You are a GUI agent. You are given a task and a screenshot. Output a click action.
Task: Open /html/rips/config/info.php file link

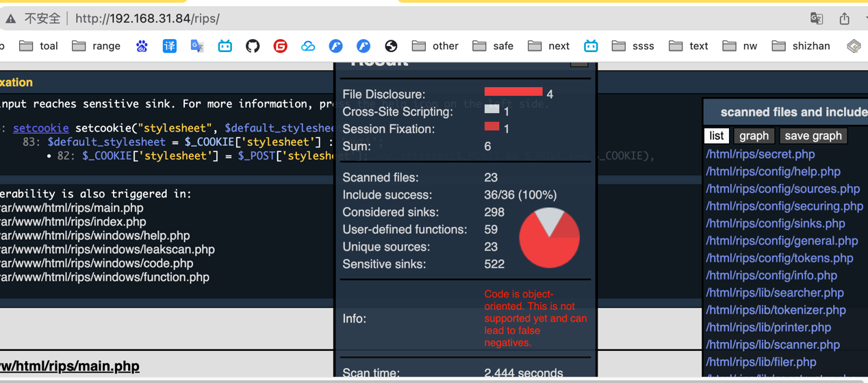pyautogui.click(x=771, y=275)
